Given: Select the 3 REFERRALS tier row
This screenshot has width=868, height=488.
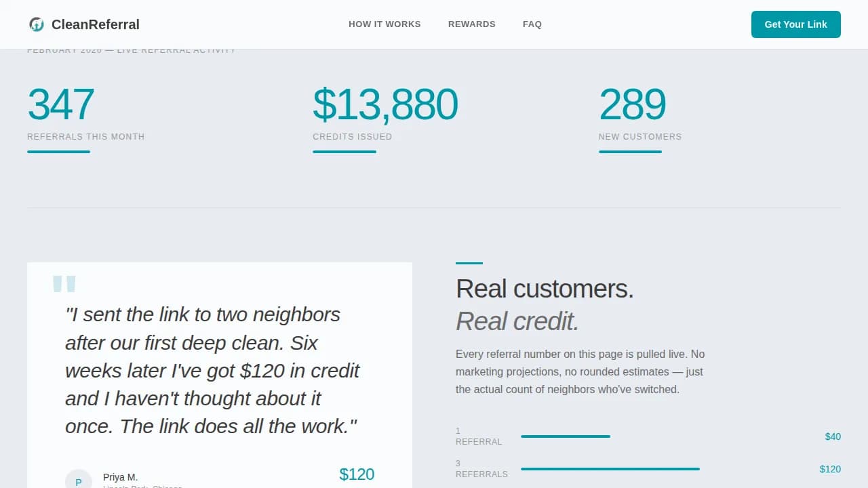Looking at the screenshot, I should point(481,468).
